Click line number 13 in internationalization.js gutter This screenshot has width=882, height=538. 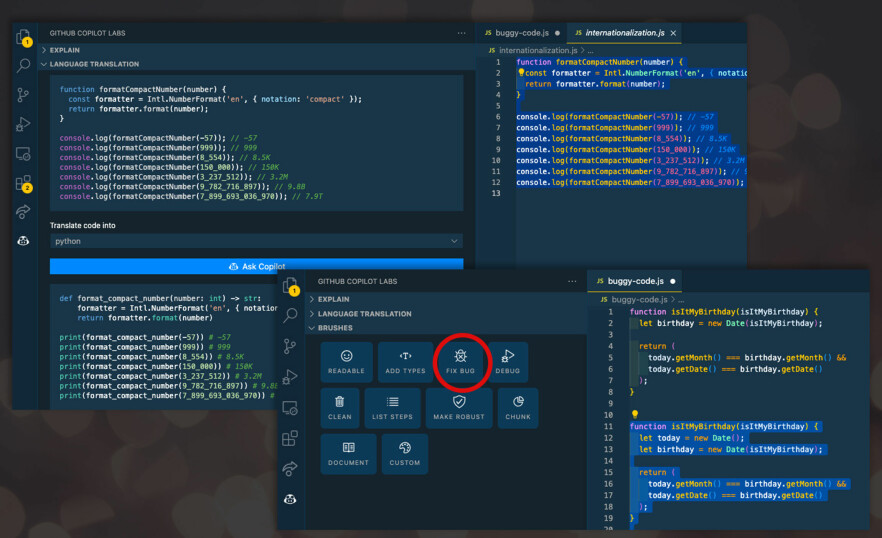(x=496, y=194)
